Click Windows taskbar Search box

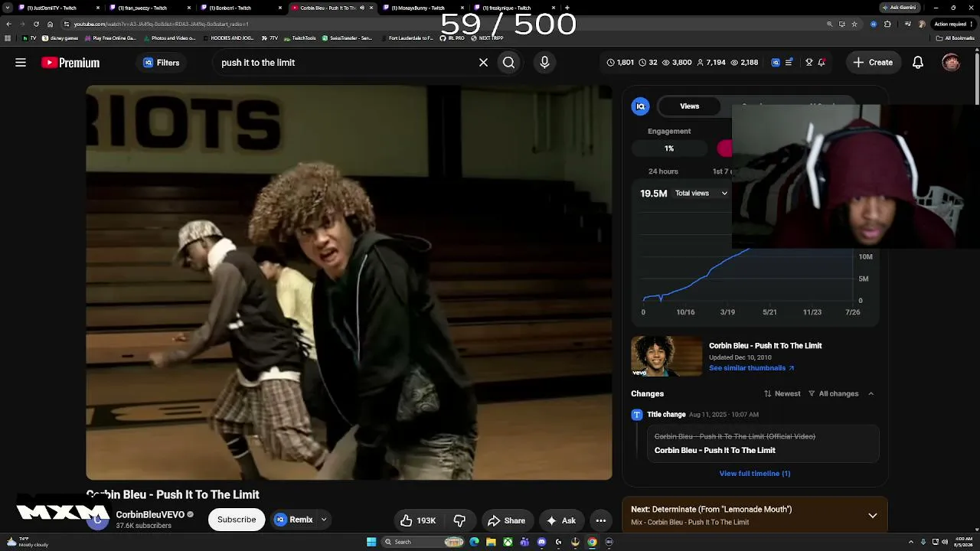(x=424, y=542)
